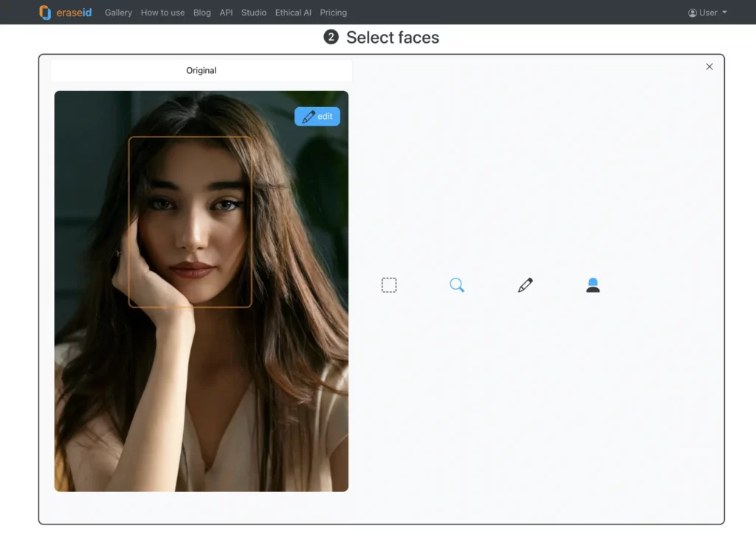Click the Original tab label
Image resolution: width=756 pixels, height=540 pixels.
(201, 70)
